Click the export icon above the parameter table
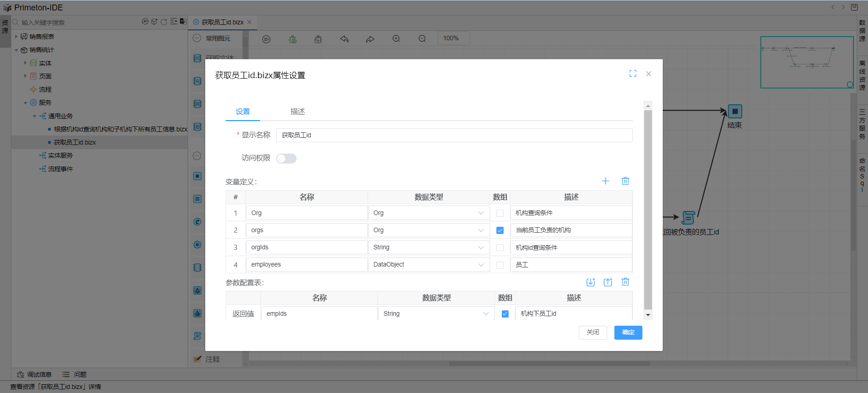Viewport: 868px width, 393px height. (x=608, y=282)
